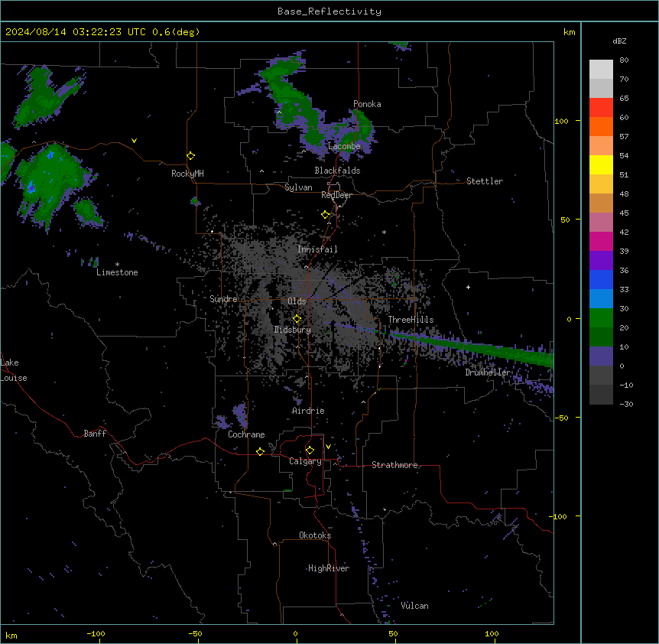This screenshot has height=644, width=659.
Task: Select the Stettler label
Action: point(485,181)
